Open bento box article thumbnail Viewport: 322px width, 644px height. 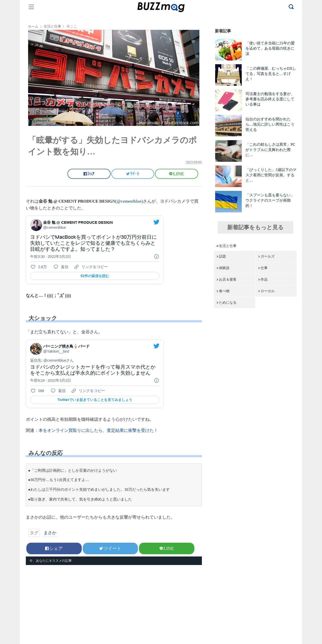click(228, 50)
